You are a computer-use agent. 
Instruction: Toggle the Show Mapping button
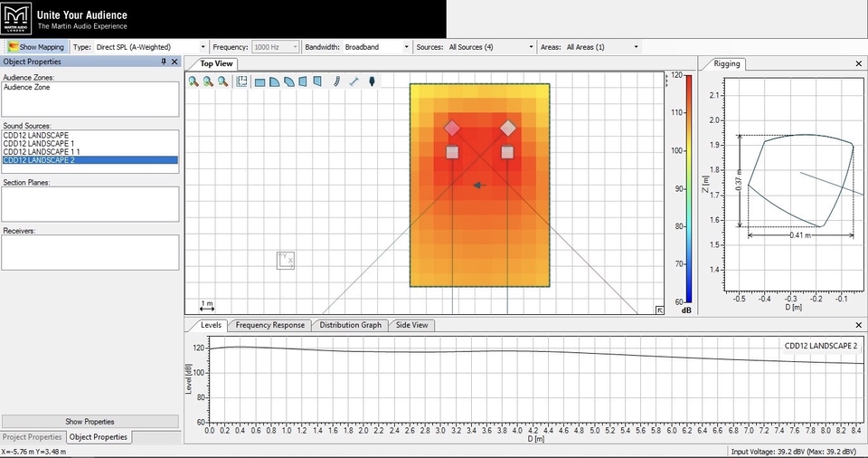(x=36, y=47)
